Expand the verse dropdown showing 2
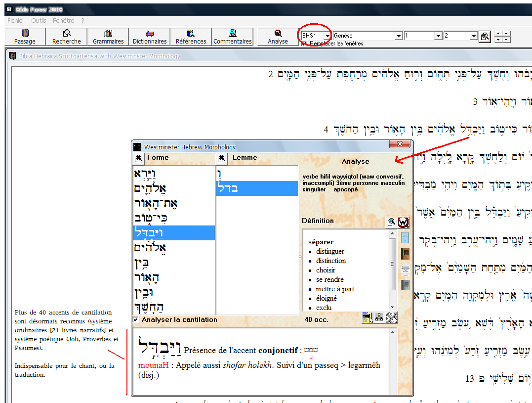The height and width of the screenshot is (403, 532). tap(474, 36)
